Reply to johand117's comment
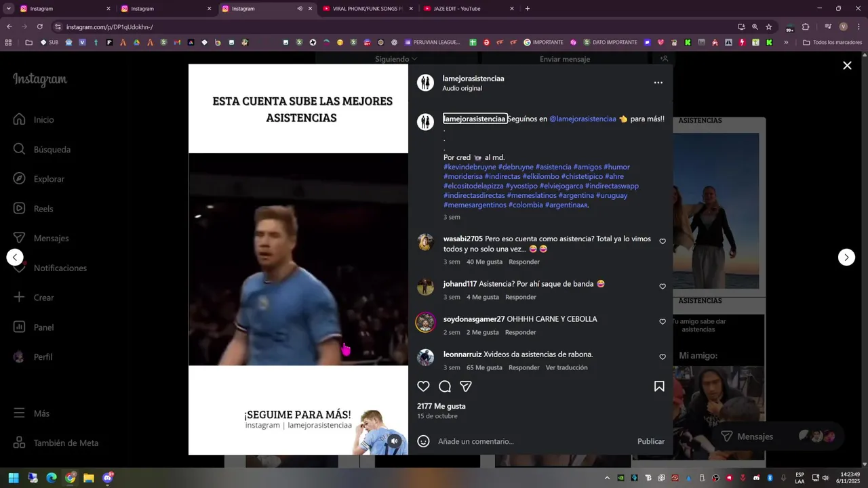868x488 pixels. click(x=521, y=297)
